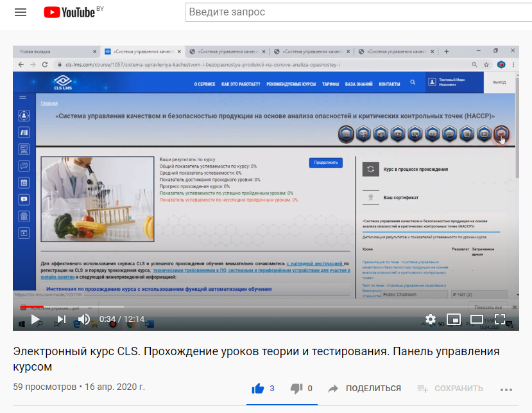Click the lab scientist course thumbnail
Screen dimensions: 532x413
pos(98,199)
